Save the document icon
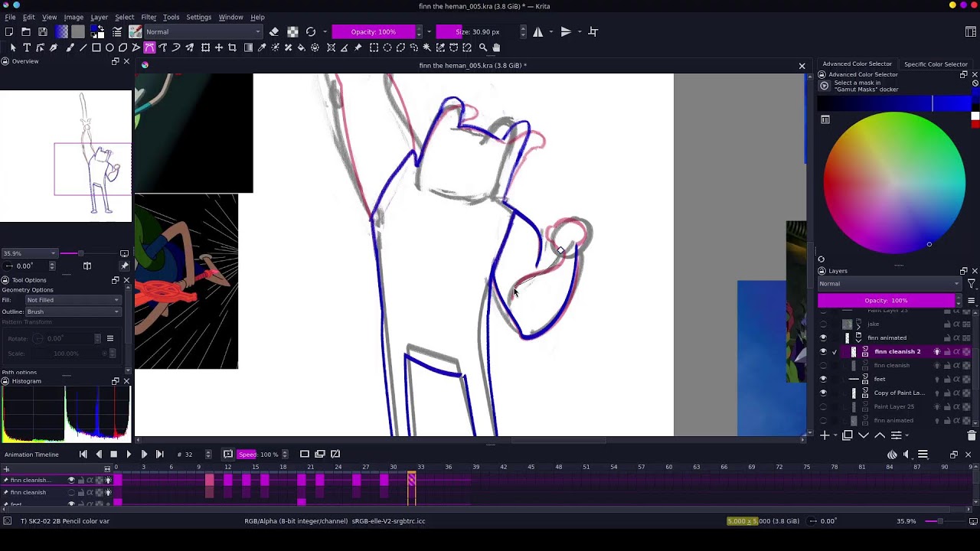The image size is (980, 551). point(43,31)
